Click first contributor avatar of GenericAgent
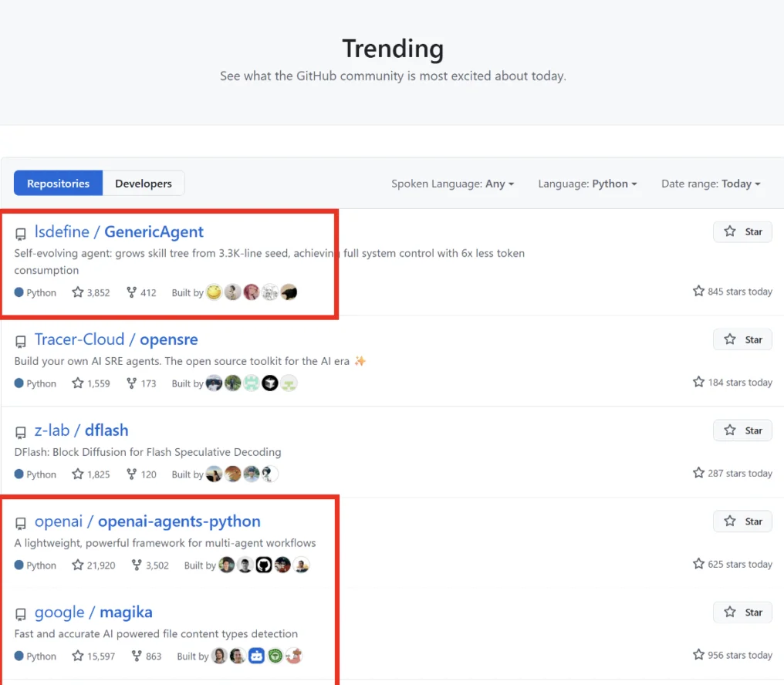 tap(214, 292)
